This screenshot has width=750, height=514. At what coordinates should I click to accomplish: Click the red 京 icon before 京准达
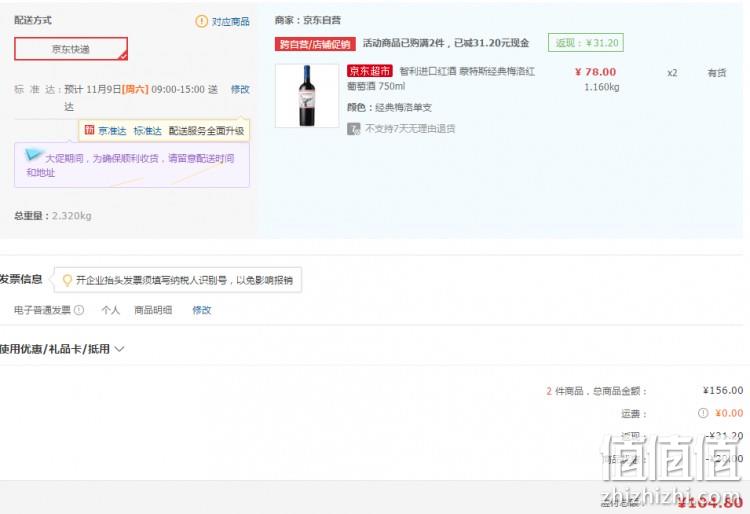(89, 130)
